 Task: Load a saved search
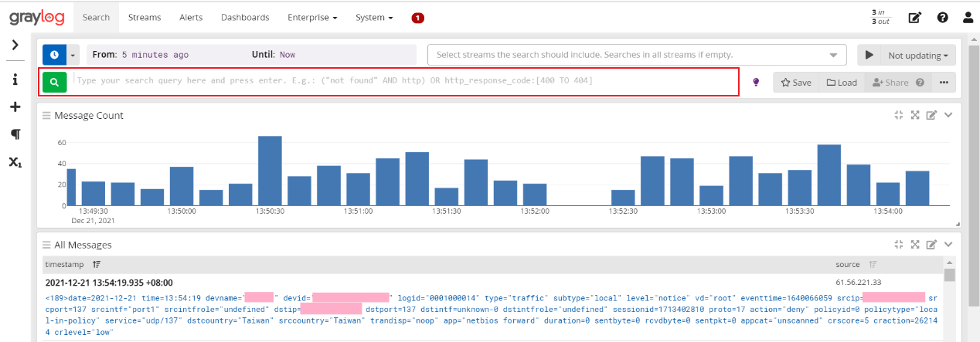pos(842,82)
